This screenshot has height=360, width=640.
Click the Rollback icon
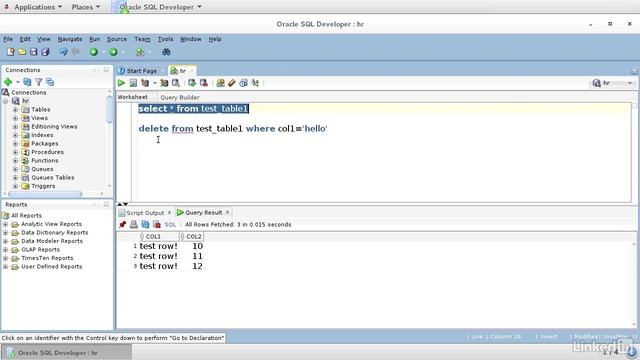[x=204, y=83]
